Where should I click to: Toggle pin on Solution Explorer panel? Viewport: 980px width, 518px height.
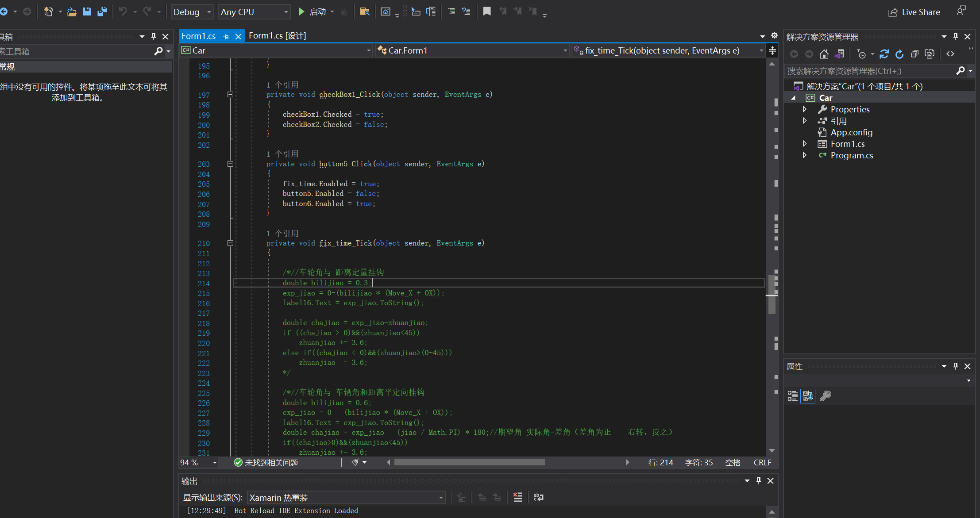(x=956, y=37)
